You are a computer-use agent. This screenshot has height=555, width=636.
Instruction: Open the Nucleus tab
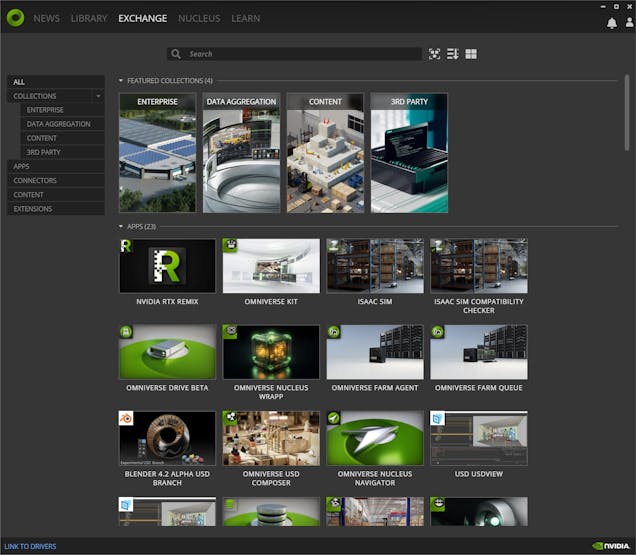(x=199, y=18)
